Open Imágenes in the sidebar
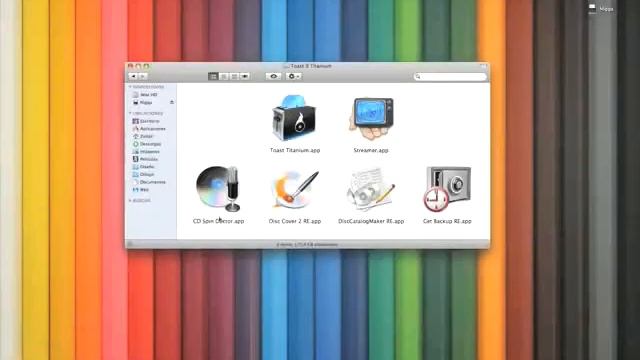The height and width of the screenshot is (360, 640). click(x=146, y=151)
